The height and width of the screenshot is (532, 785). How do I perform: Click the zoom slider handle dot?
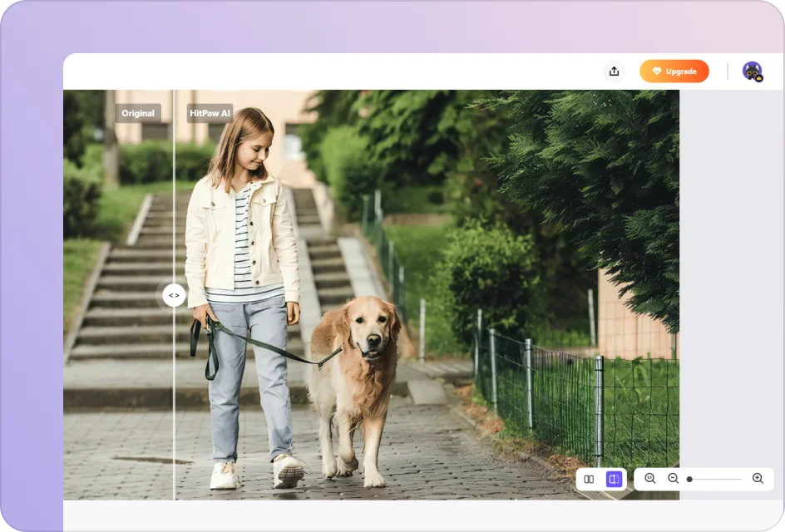click(x=689, y=480)
